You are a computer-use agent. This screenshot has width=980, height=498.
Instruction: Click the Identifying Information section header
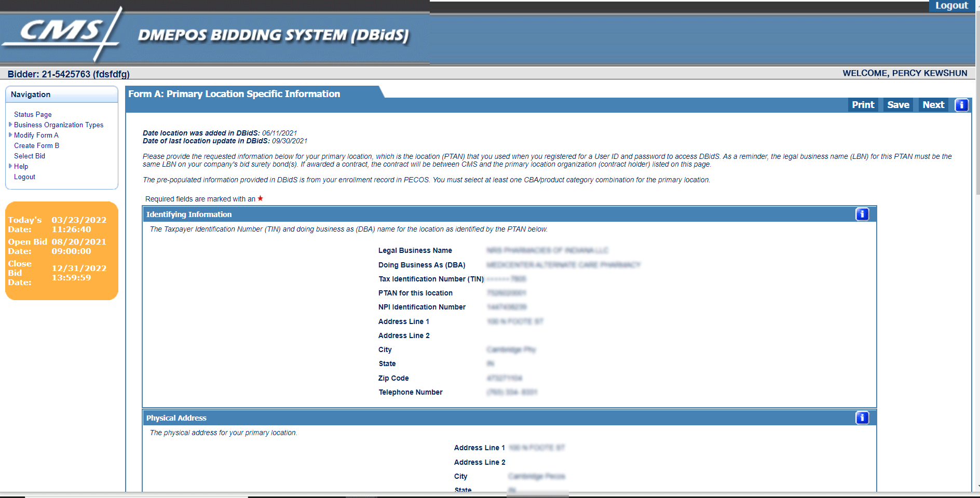509,214
